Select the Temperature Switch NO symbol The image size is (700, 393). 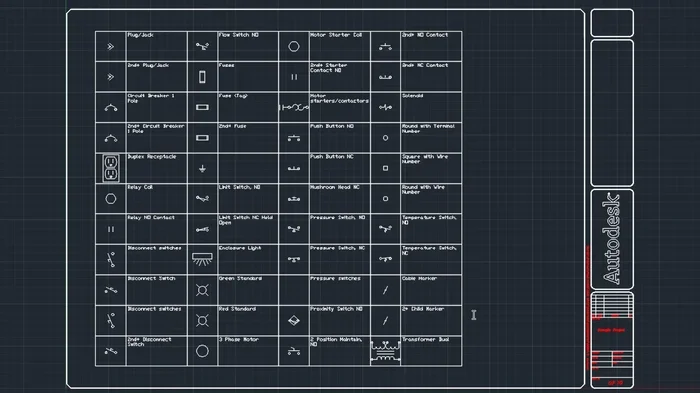coord(385,229)
